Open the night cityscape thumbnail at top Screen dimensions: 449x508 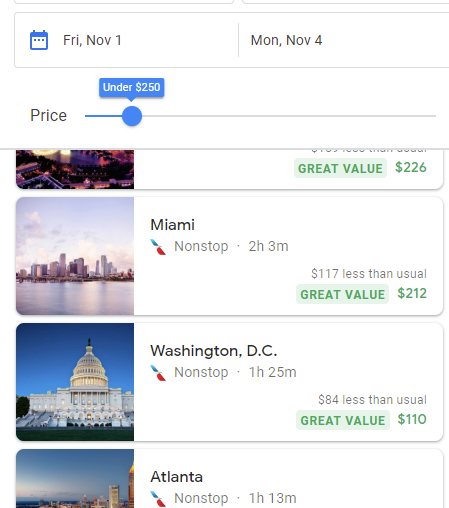[75, 169]
